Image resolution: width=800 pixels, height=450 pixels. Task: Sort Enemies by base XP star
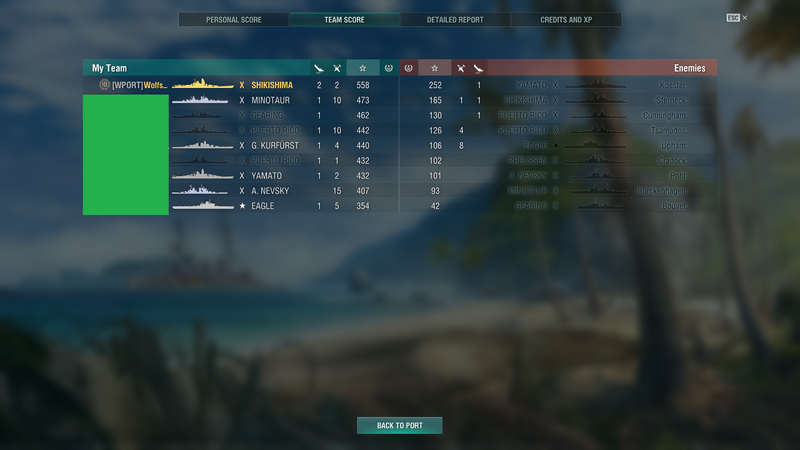(x=435, y=68)
